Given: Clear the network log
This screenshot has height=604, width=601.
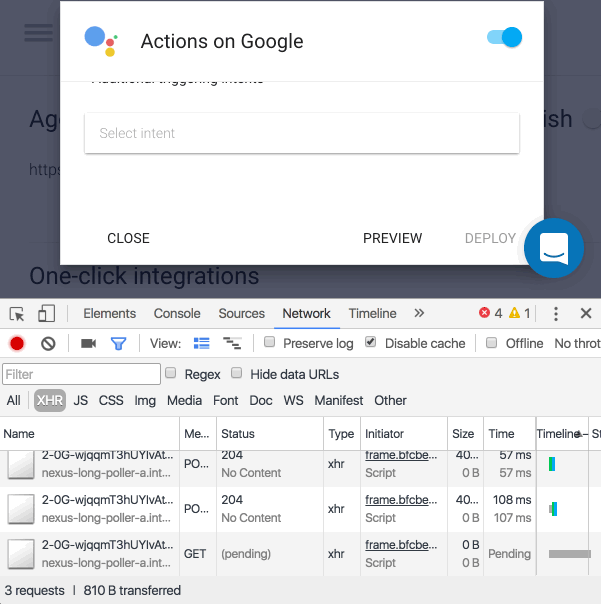Looking at the screenshot, I should click(48, 344).
